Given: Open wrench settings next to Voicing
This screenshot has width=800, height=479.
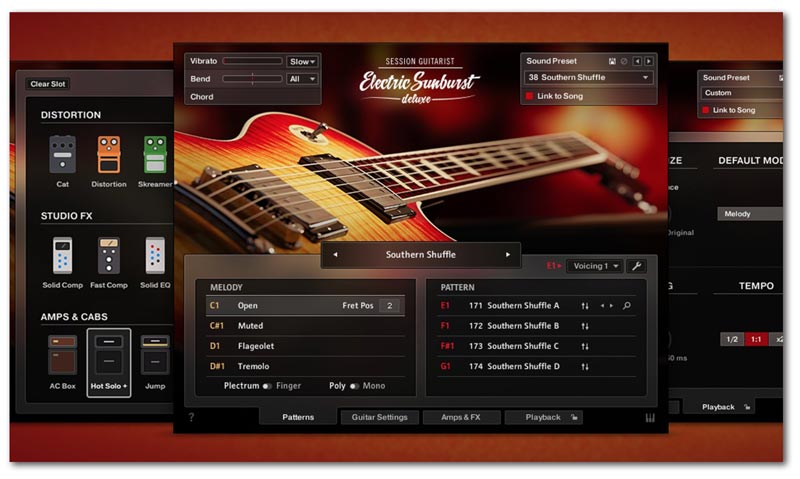Looking at the screenshot, I should click(x=637, y=266).
